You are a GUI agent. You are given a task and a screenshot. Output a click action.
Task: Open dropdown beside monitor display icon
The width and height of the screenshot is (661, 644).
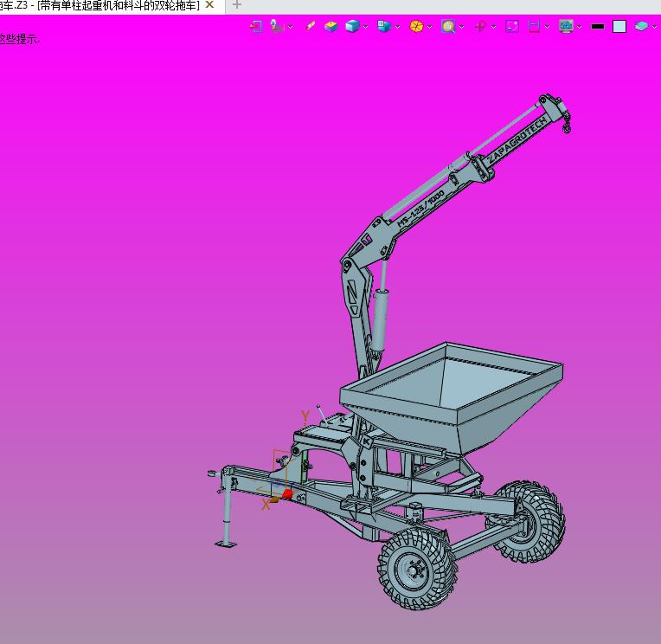pyautogui.click(x=580, y=27)
